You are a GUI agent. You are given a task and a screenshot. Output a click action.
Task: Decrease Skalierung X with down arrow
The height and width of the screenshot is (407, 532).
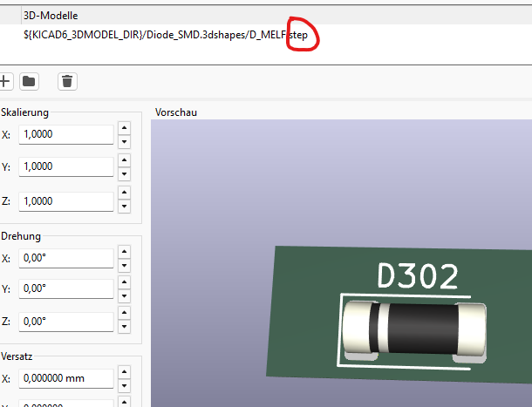(x=124, y=141)
